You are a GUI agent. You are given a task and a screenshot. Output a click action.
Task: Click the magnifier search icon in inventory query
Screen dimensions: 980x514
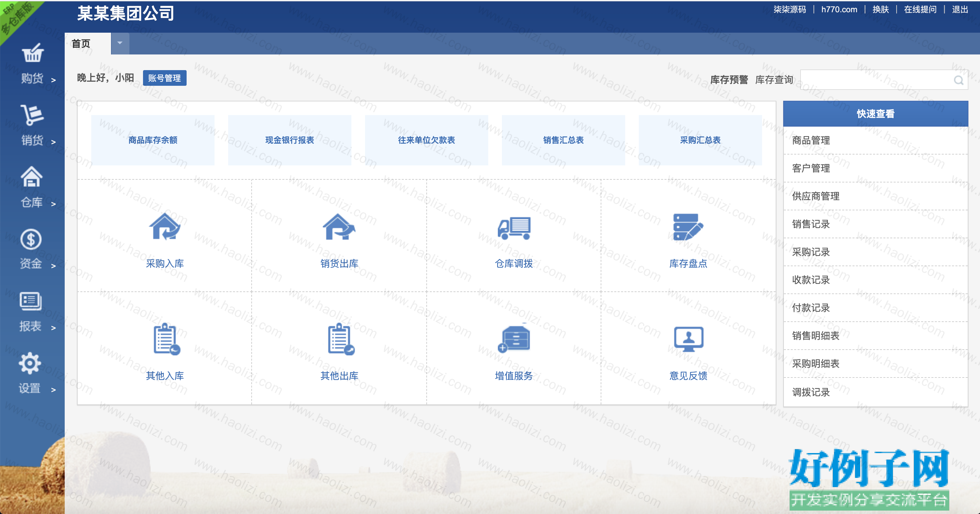coord(958,80)
